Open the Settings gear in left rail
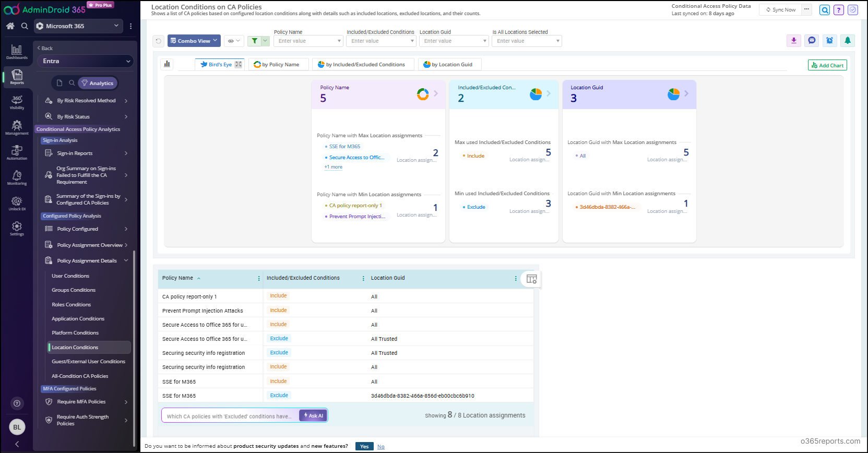 tap(17, 229)
